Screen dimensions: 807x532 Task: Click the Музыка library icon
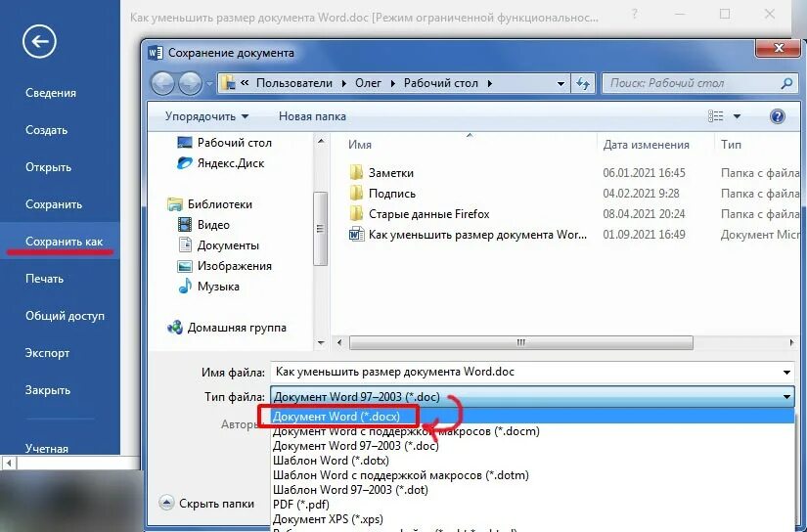pyautogui.click(x=184, y=287)
